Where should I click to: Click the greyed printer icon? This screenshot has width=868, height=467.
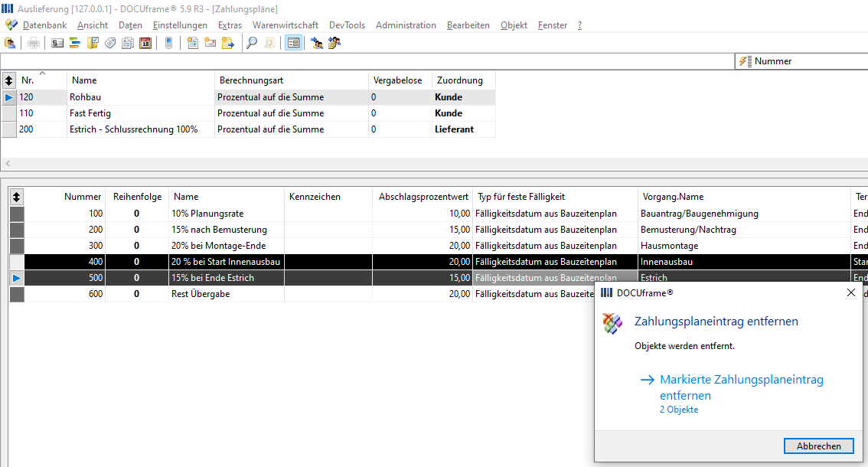tap(33, 43)
